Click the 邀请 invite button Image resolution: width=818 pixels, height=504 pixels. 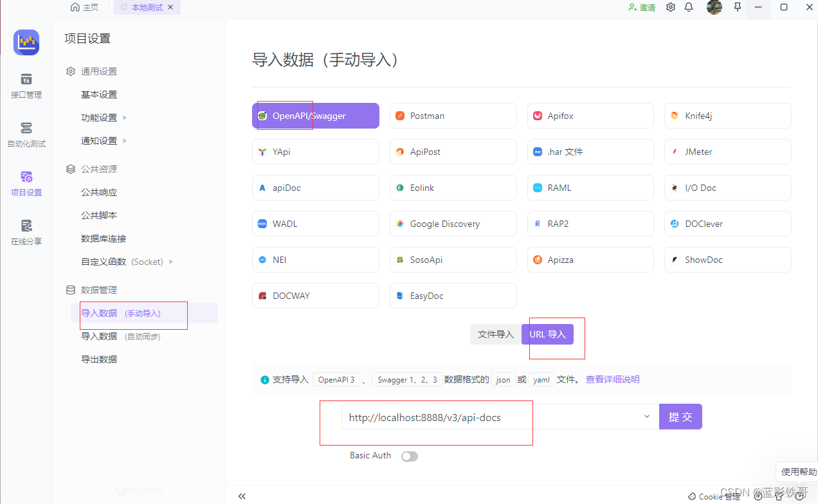[x=641, y=8]
